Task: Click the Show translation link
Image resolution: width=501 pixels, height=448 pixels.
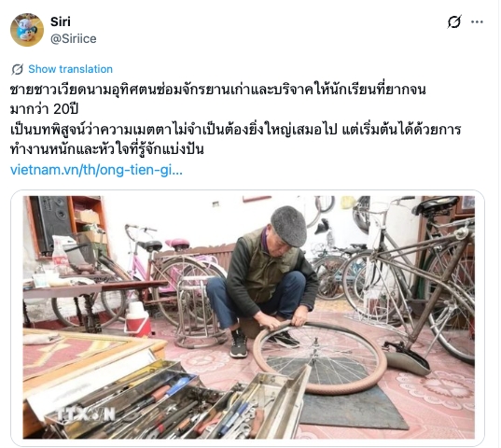Action: (70, 69)
